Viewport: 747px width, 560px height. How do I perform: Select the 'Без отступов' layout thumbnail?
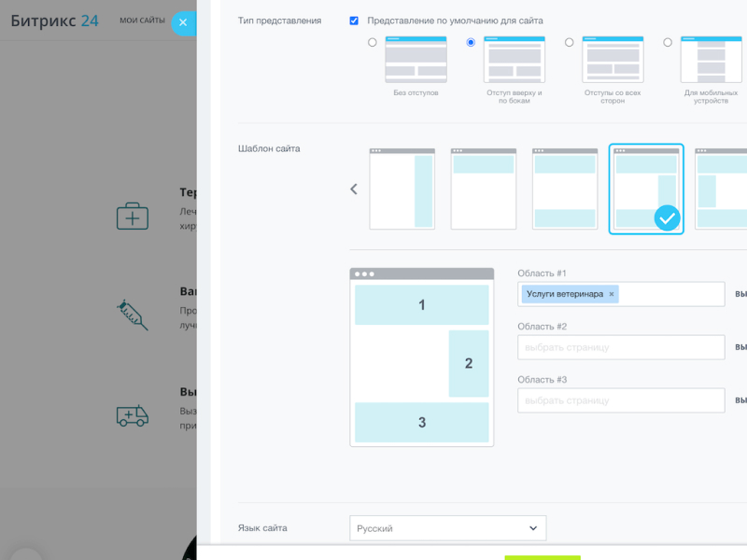[x=416, y=60]
